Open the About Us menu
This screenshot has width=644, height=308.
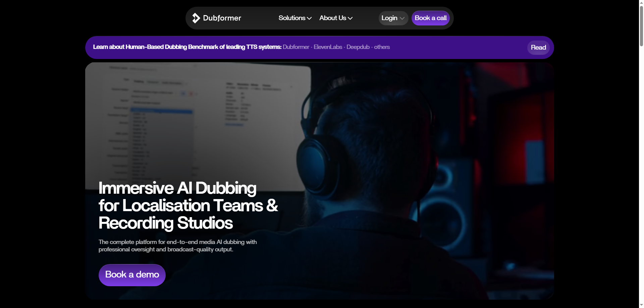(x=332, y=18)
